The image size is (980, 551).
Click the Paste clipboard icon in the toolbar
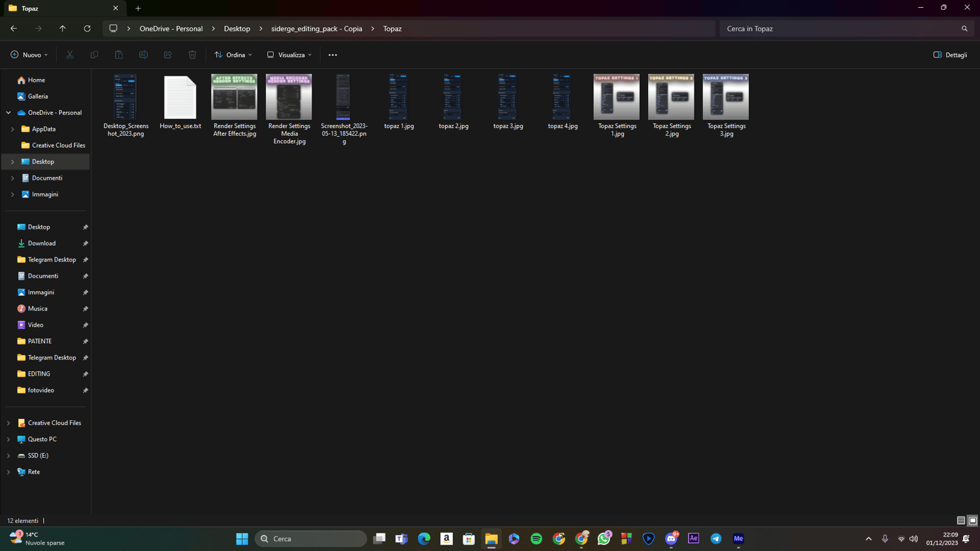pos(119,55)
